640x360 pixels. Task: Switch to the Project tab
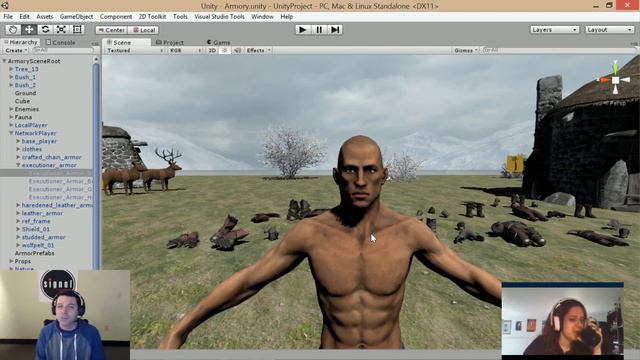pos(170,42)
